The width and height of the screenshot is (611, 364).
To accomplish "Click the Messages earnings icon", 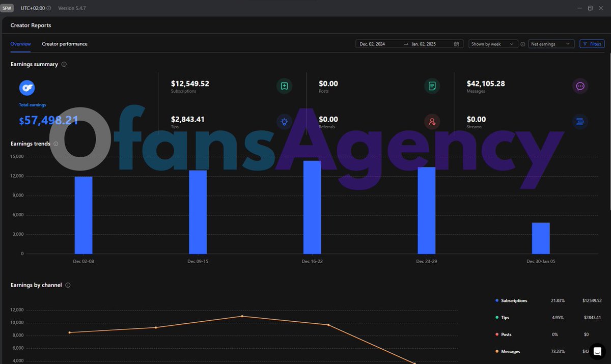I will [580, 86].
